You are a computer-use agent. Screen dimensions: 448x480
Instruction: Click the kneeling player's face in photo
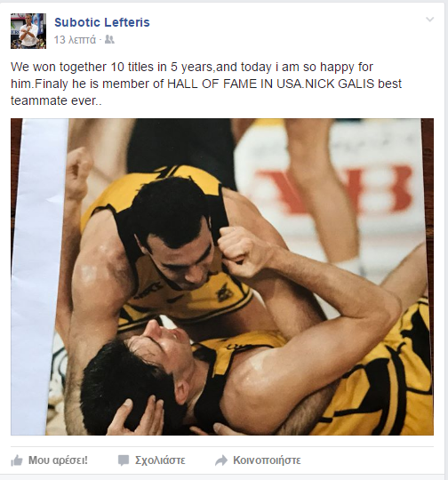coord(178,254)
